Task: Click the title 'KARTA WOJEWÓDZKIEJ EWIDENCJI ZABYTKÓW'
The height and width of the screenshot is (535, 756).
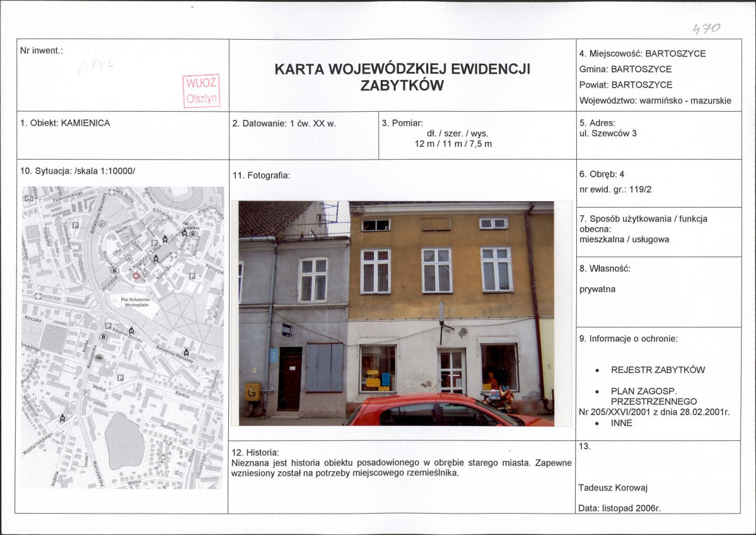Action: coord(402,77)
